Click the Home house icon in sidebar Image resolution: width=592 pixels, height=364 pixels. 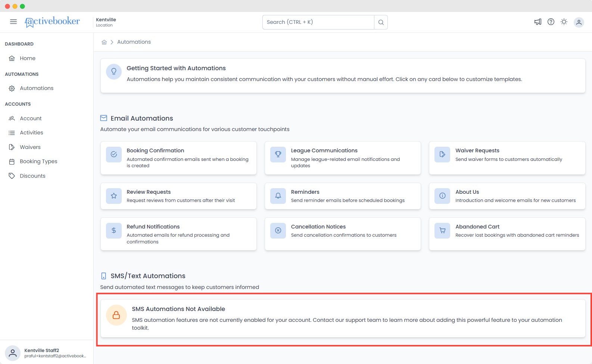[x=12, y=58]
